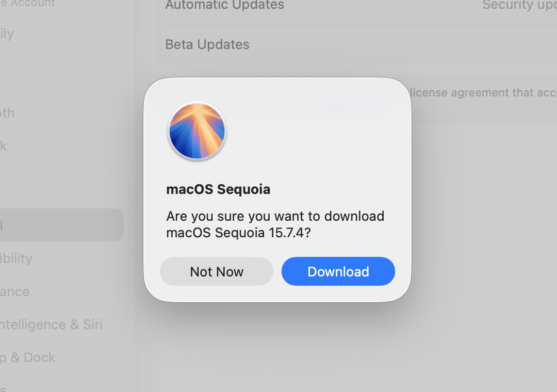Open the Automatic Updates row
Viewport: 557px width, 392px height.
tap(224, 5)
